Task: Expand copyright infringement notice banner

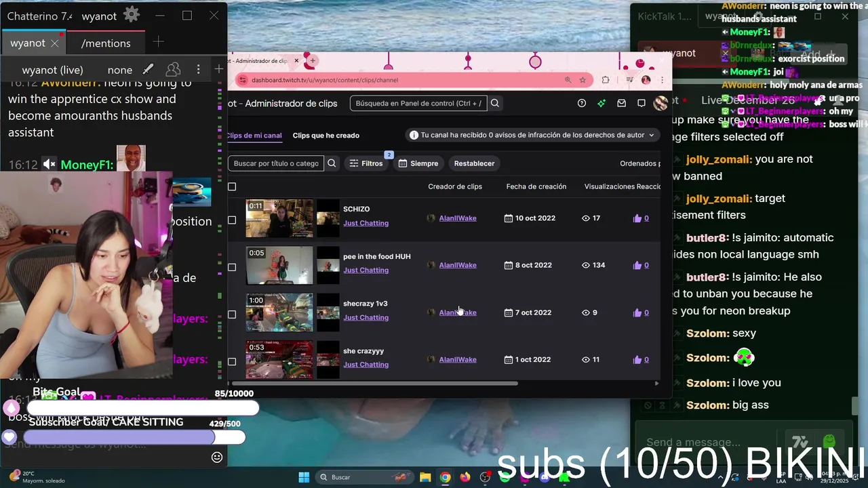Action: point(532,135)
